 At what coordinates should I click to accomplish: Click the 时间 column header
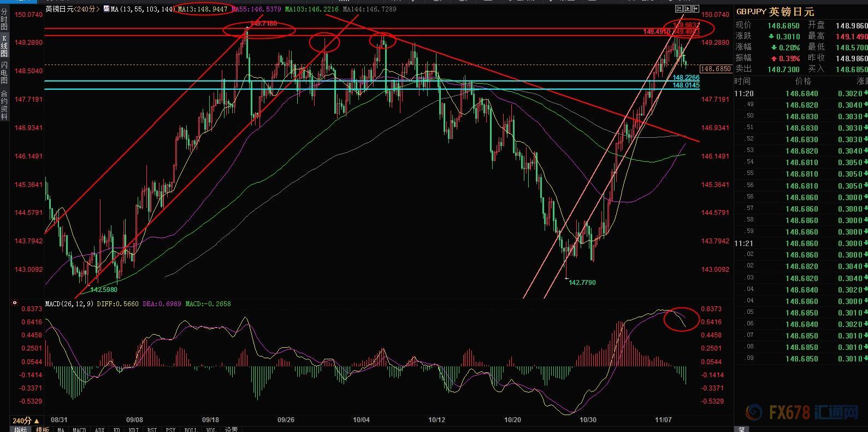click(x=742, y=81)
